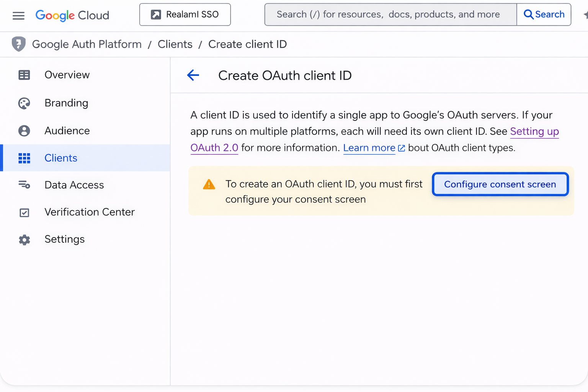
Task: Click the Google Cloud logo
Action: point(72,15)
